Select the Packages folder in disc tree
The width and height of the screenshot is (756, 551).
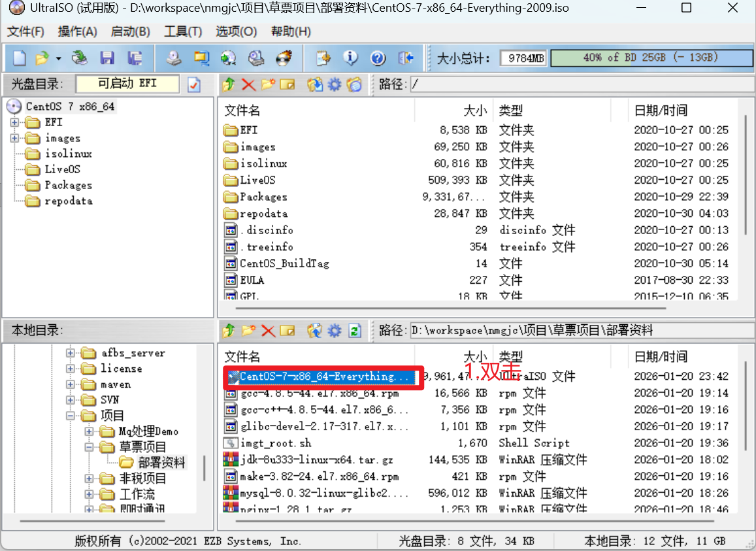68,185
